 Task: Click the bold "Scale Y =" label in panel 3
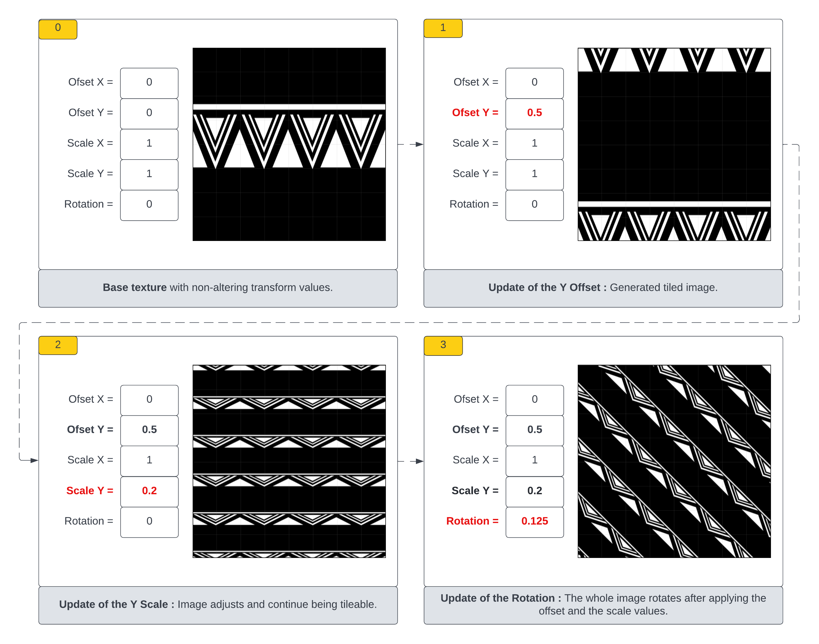click(x=475, y=491)
